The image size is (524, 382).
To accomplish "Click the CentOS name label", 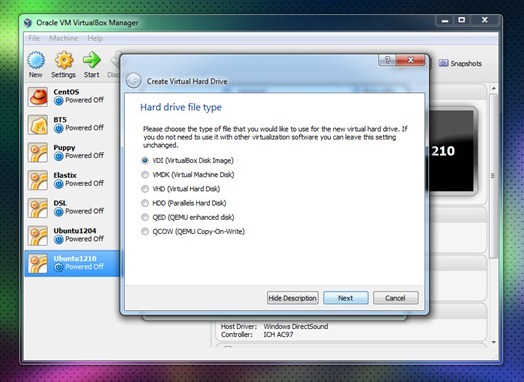I will point(66,92).
